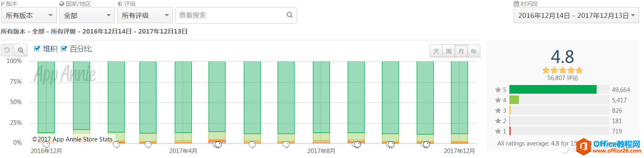Open the date range 2016年12月14日 dropdown
Image resolution: width=644 pixels, height=158 pixels.
[576, 15]
